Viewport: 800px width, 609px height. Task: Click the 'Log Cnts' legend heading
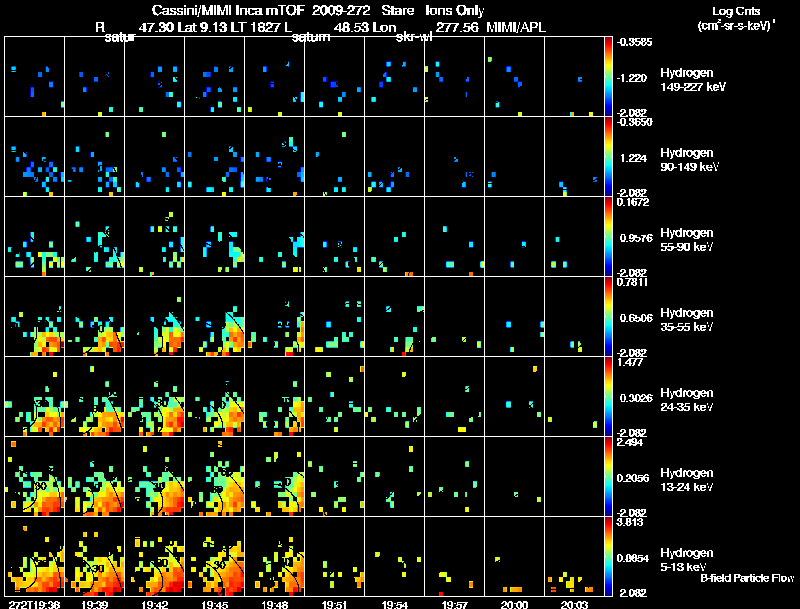736,11
